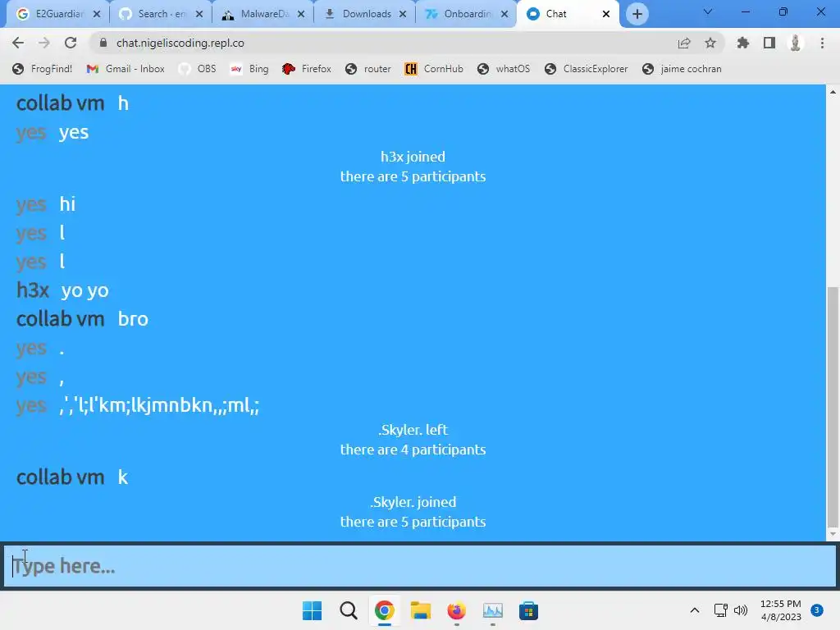Open the Bing bookmark
840x630 pixels.
pyautogui.click(x=249, y=69)
